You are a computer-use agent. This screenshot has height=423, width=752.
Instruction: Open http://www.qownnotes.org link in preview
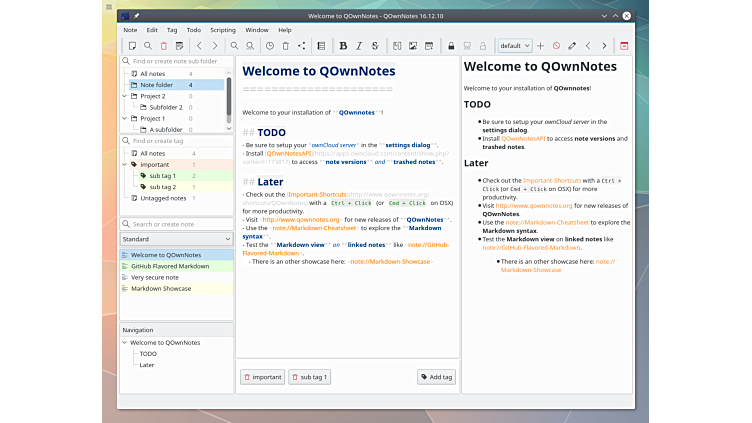tap(534, 205)
